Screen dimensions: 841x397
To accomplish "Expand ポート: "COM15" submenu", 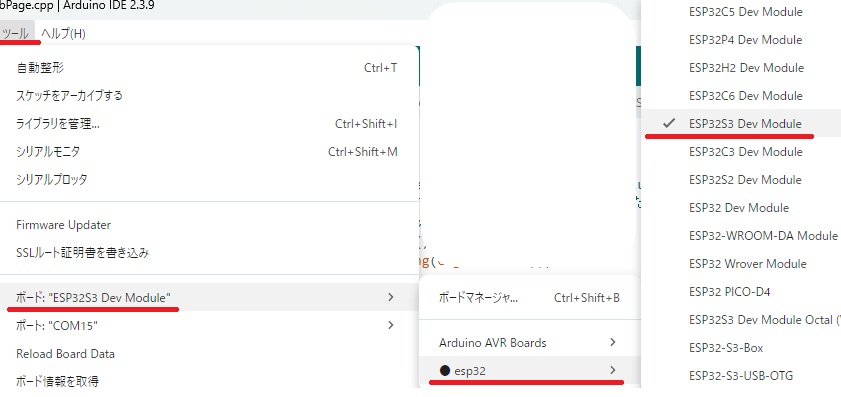I will [209, 325].
